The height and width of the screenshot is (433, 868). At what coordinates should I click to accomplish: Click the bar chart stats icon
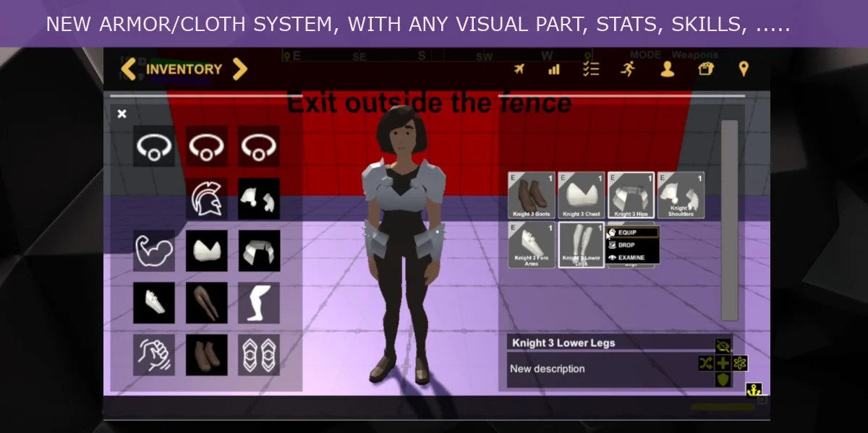click(x=554, y=69)
